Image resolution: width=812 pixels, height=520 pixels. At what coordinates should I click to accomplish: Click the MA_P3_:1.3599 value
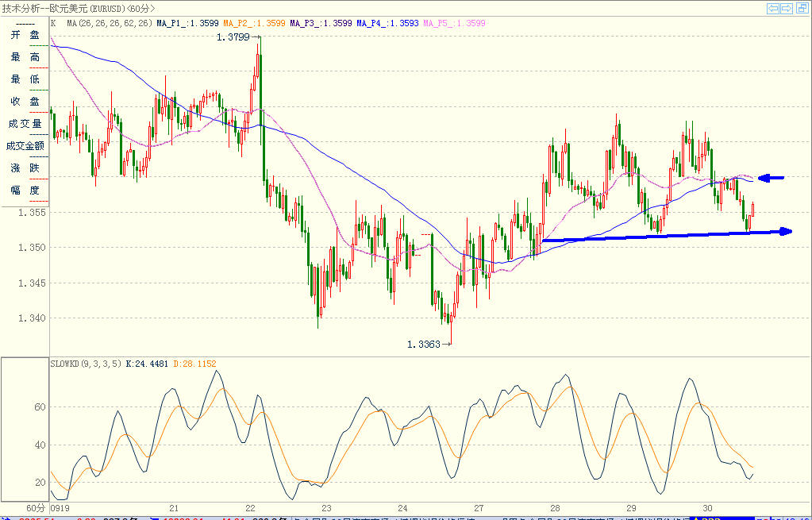321,23
